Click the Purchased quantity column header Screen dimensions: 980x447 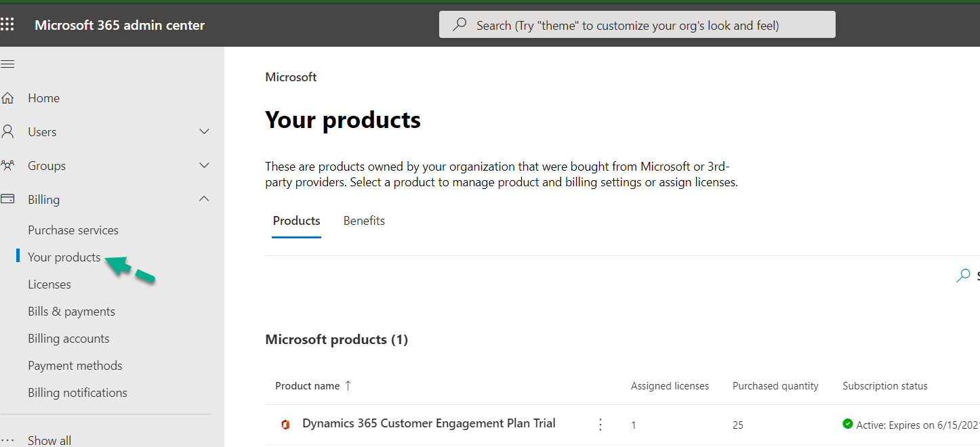point(775,386)
